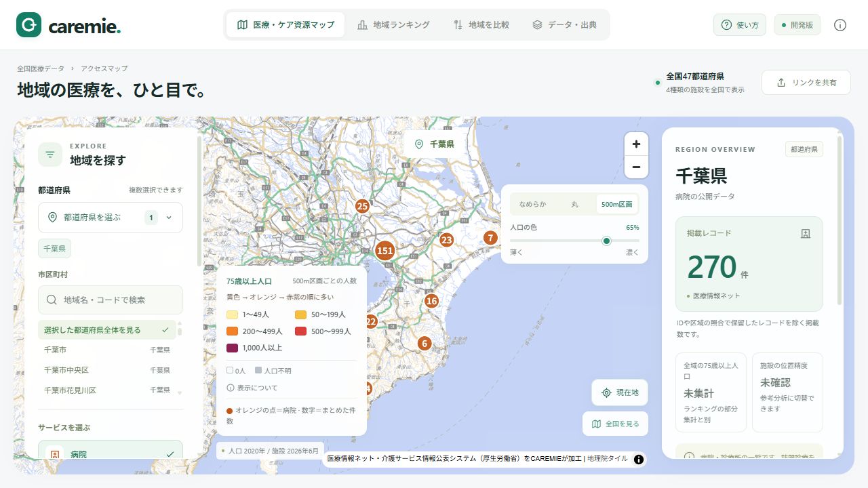Expand 表示について details
This screenshot has height=488, width=868.
coord(252,388)
